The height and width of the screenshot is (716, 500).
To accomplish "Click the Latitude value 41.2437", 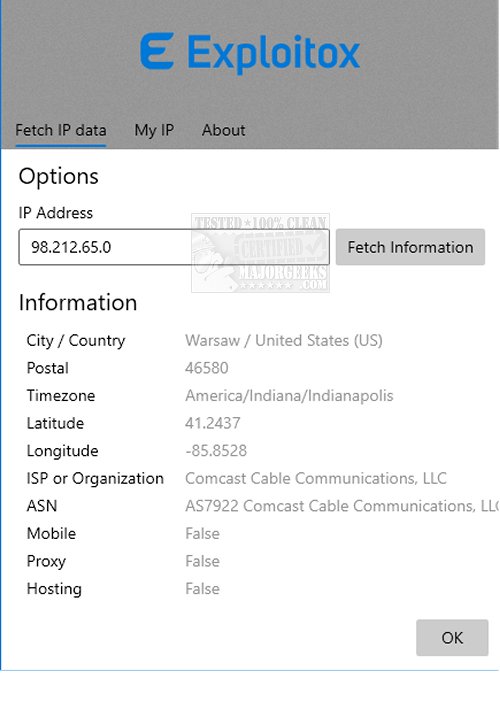I will [212, 423].
